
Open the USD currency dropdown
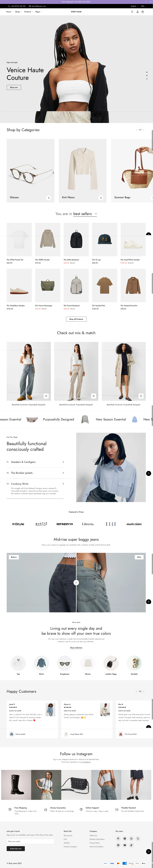[143, 6]
